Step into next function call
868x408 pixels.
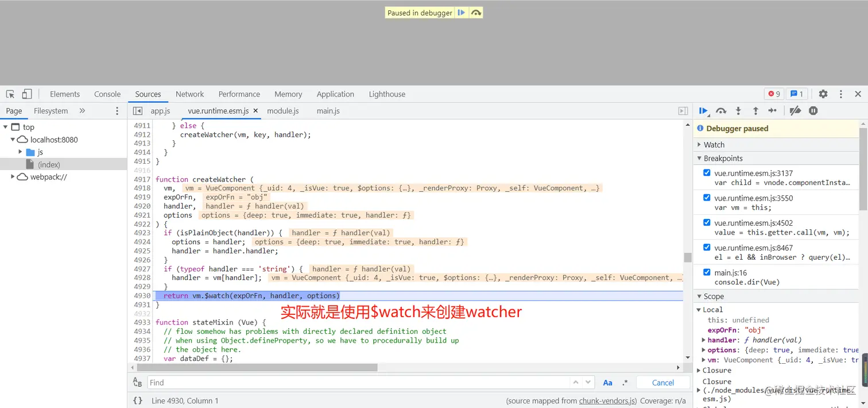click(738, 111)
